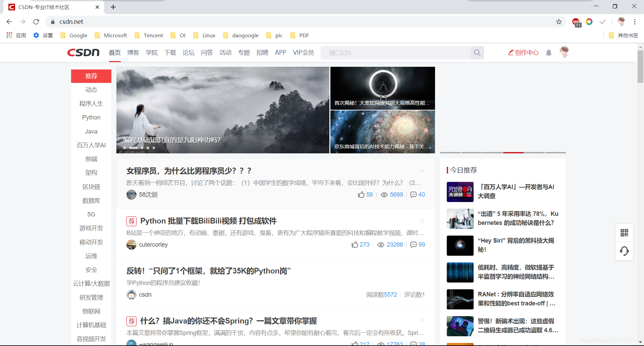644x346 pixels.
Task: Open user avatar on CSDN header
Action: 565,52
